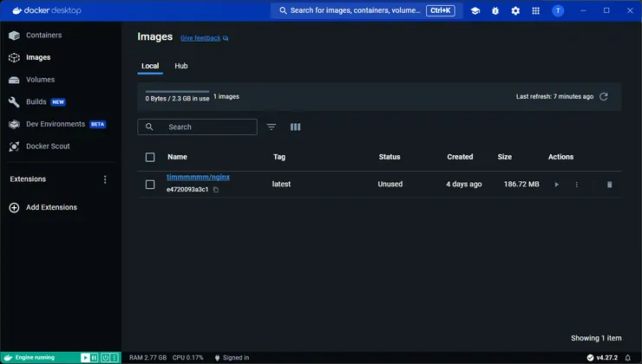Click the 186.72 MB size value
This screenshot has height=364, width=642.
[521, 184]
